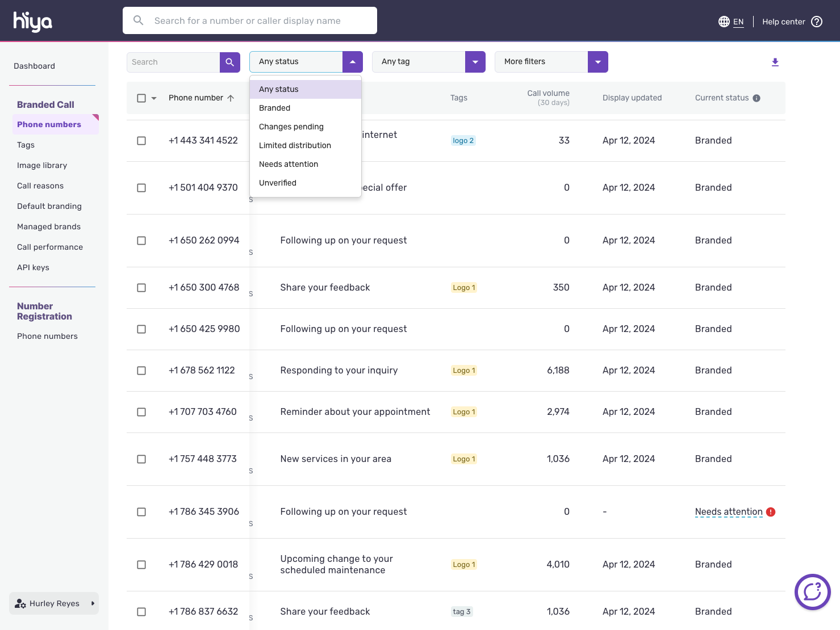This screenshot has height=630, width=840.
Task: Toggle the select-all header checkbox
Action: tap(141, 98)
